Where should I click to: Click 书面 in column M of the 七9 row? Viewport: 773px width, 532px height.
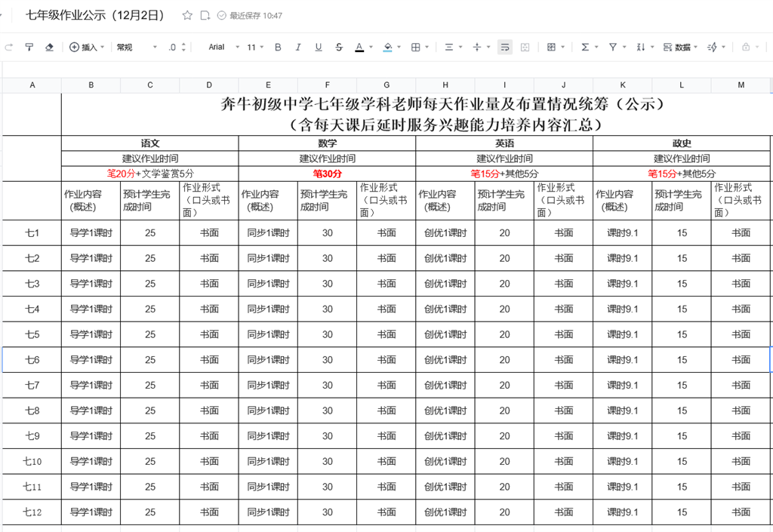(x=741, y=436)
